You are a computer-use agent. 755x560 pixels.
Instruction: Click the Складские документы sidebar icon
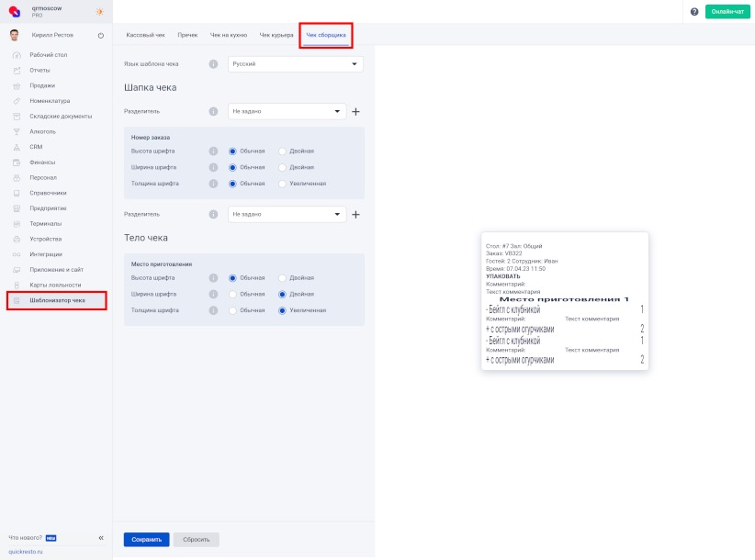[17, 117]
